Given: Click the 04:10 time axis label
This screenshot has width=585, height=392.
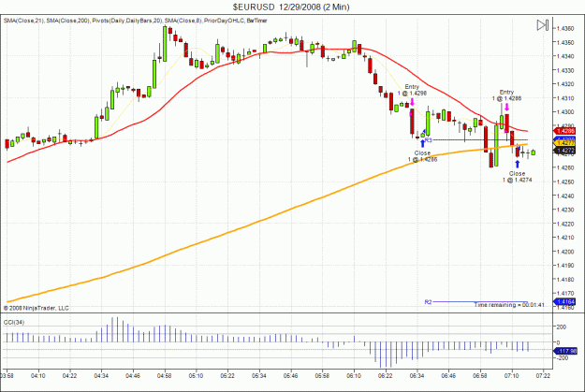Looking at the screenshot, I should click(37, 375).
